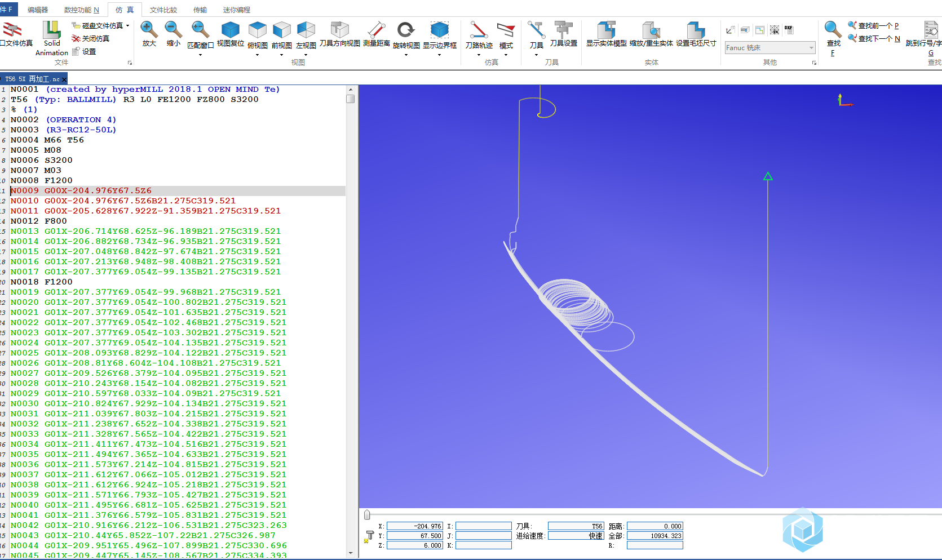942x560 pixels.
Task: Switch to 前视图 front view
Action: [282, 29]
